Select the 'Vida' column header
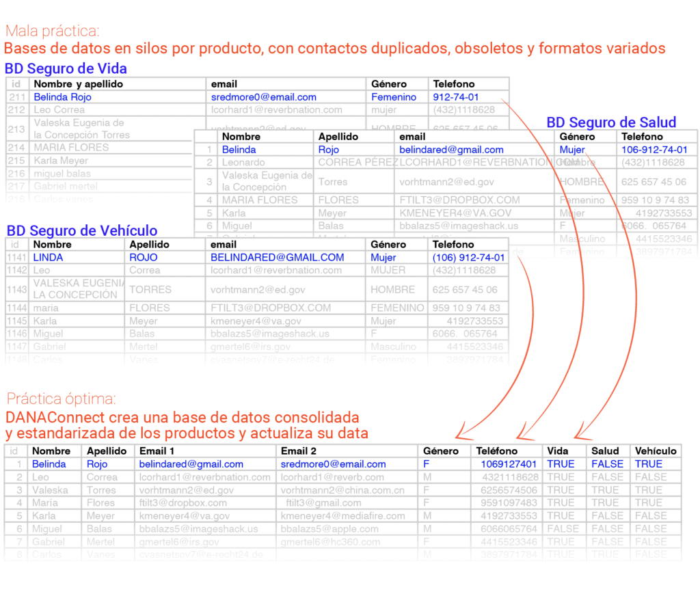Image resolution: width=700 pixels, height=594 pixels. (x=558, y=450)
